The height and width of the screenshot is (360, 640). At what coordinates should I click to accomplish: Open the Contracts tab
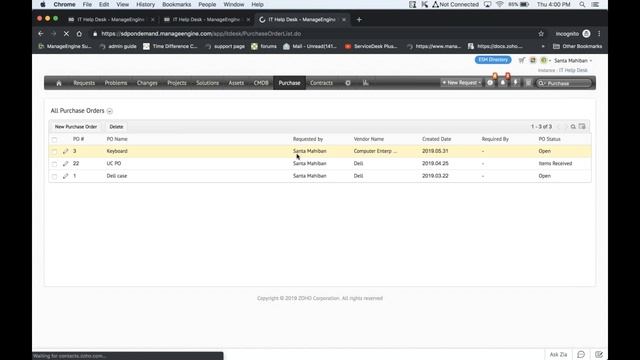(321, 83)
